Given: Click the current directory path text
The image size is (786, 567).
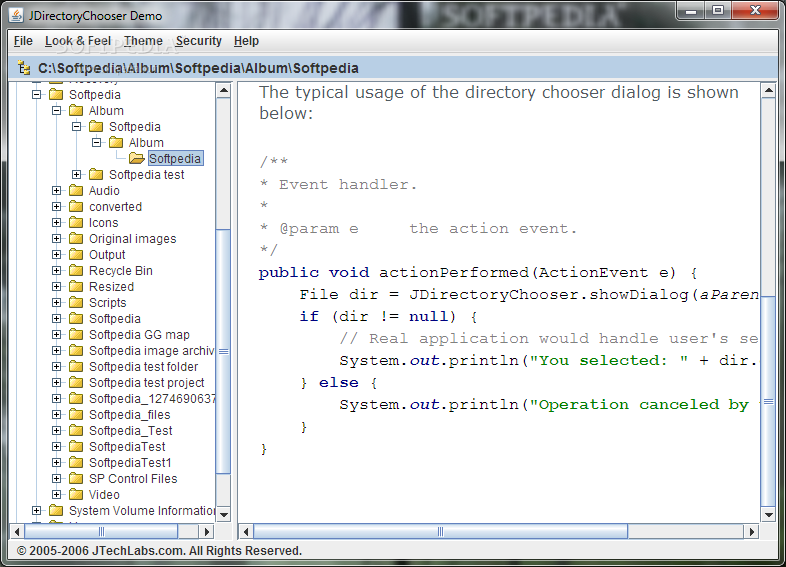Looking at the screenshot, I should click(199, 68).
